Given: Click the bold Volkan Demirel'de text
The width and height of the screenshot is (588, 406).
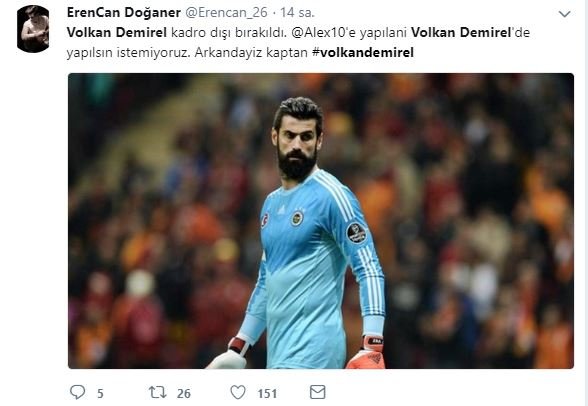Looking at the screenshot, I should tap(470, 33).
